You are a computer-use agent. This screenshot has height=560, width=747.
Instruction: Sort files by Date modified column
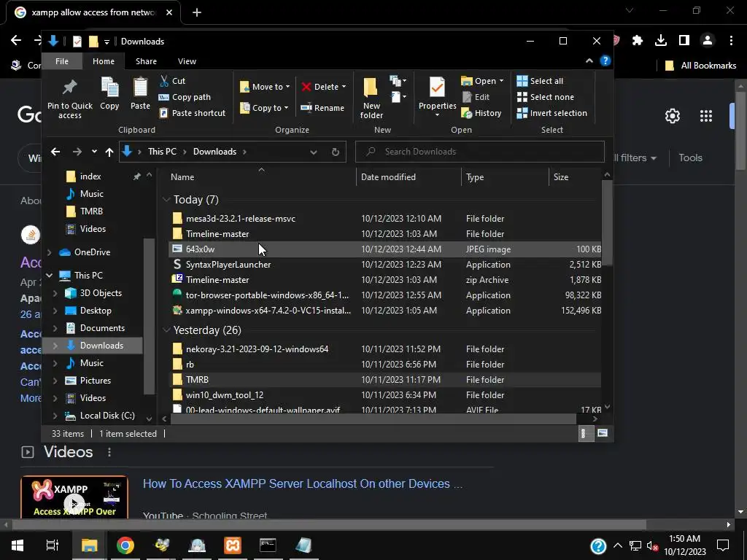(x=409, y=177)
